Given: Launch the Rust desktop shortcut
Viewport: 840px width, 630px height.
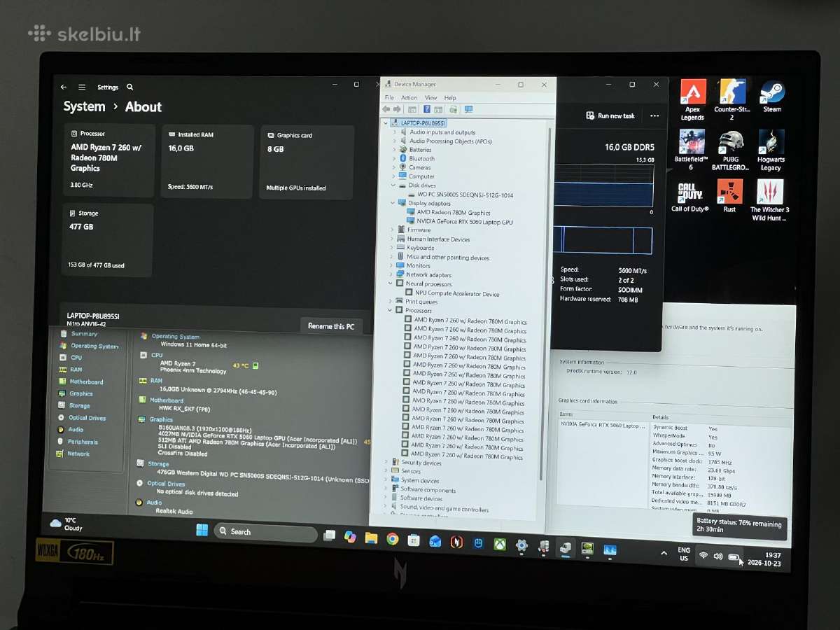Looking at the screenshot, I should (x=729, y=196).
